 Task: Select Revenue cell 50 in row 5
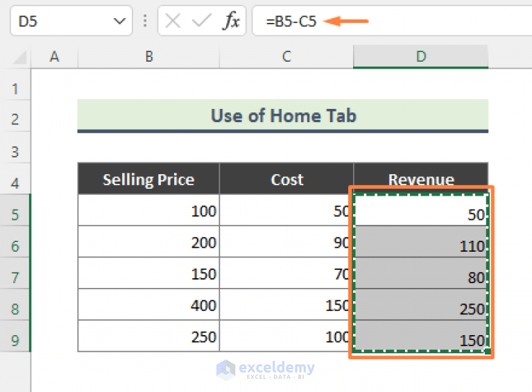pyautogui.click(x=421, y=210)
